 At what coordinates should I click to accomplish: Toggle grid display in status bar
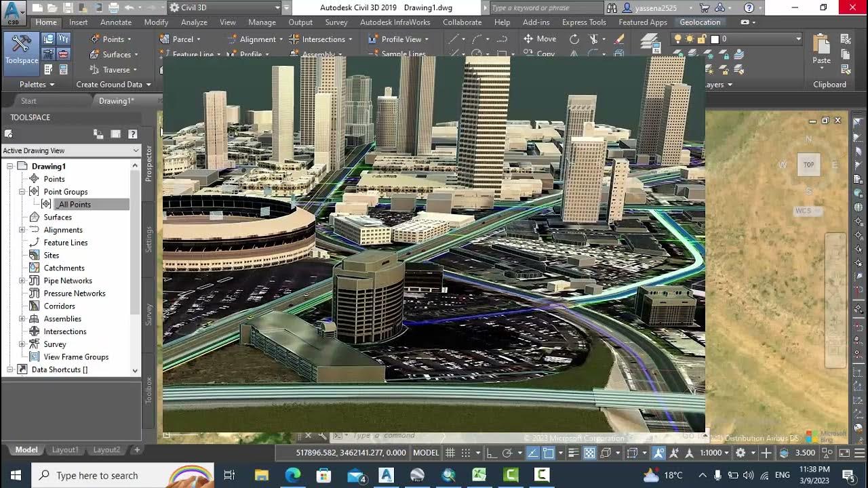point(450,453)
